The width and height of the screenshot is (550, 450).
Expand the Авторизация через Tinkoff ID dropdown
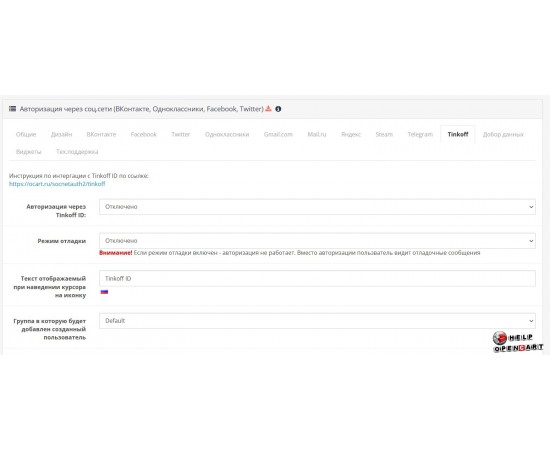click(317, 207)
